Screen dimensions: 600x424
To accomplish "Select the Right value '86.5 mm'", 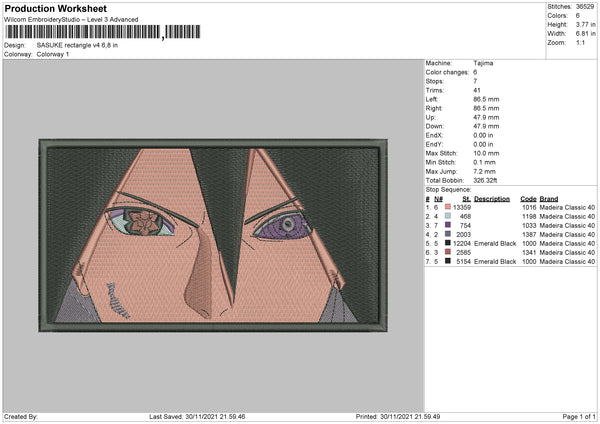I will coord(486,108).
